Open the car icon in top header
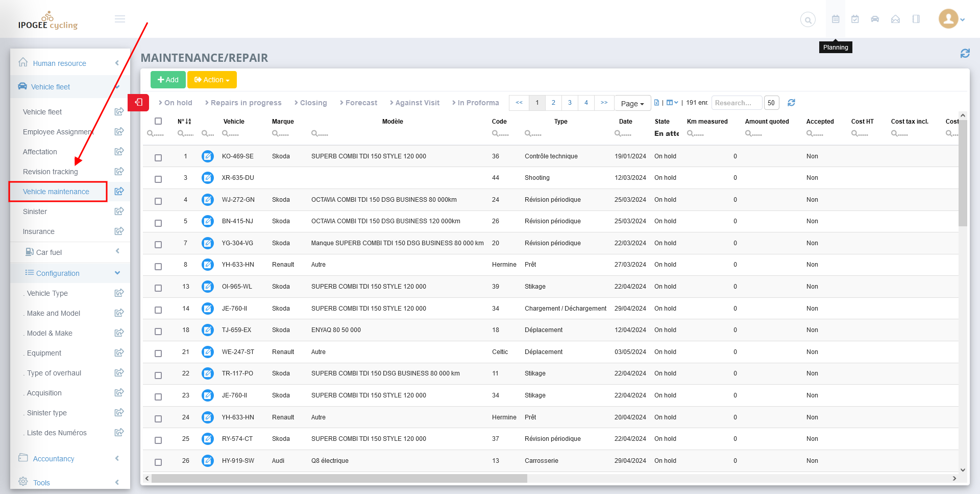 pos(875,19)
